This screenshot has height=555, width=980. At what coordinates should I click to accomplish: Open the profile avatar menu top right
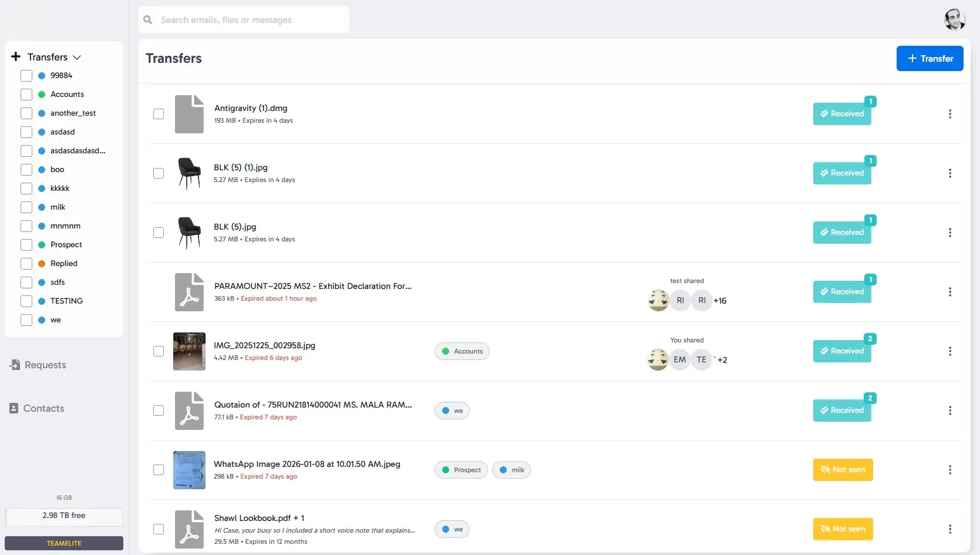954,19
